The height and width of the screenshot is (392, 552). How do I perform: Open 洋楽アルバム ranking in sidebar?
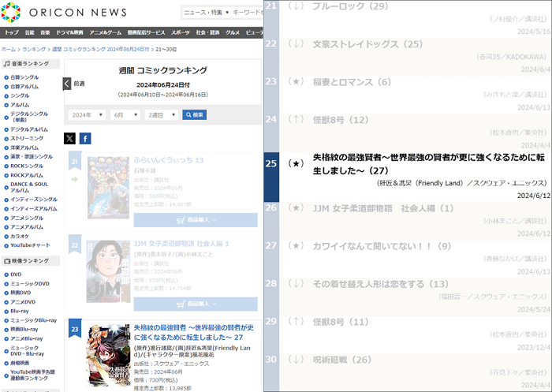pos(24,147)
